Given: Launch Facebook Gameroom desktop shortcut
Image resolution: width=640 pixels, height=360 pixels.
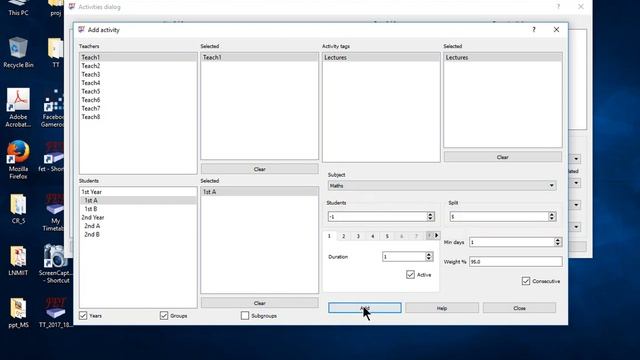Looking at the screenshot, I should 53,108.
